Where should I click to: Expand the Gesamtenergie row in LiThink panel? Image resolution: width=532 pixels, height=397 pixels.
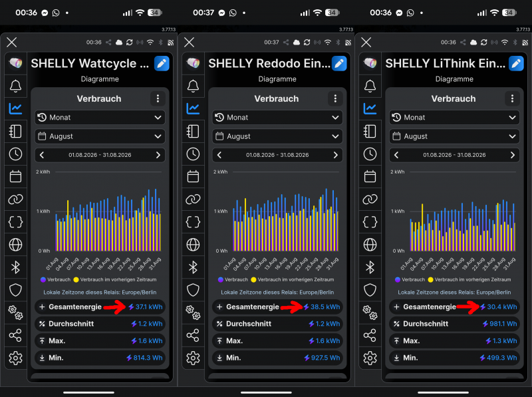click(x=454, y=307)
